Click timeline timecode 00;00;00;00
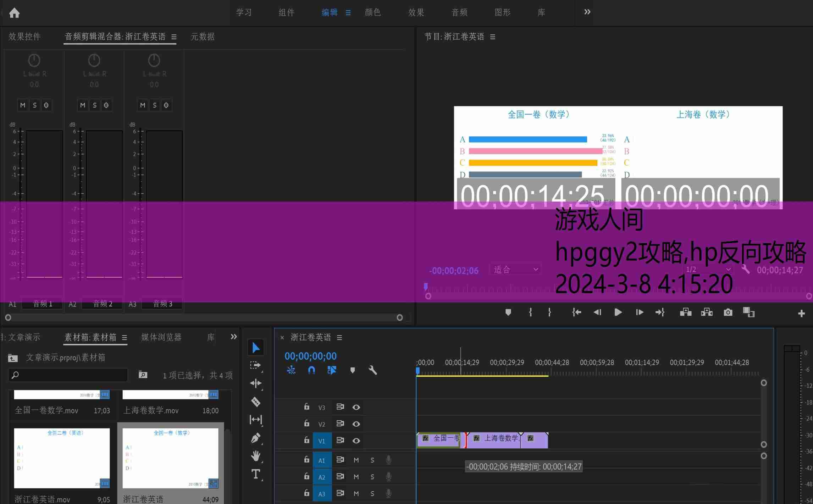Screen dimensions: 813x504 point(310,356)
